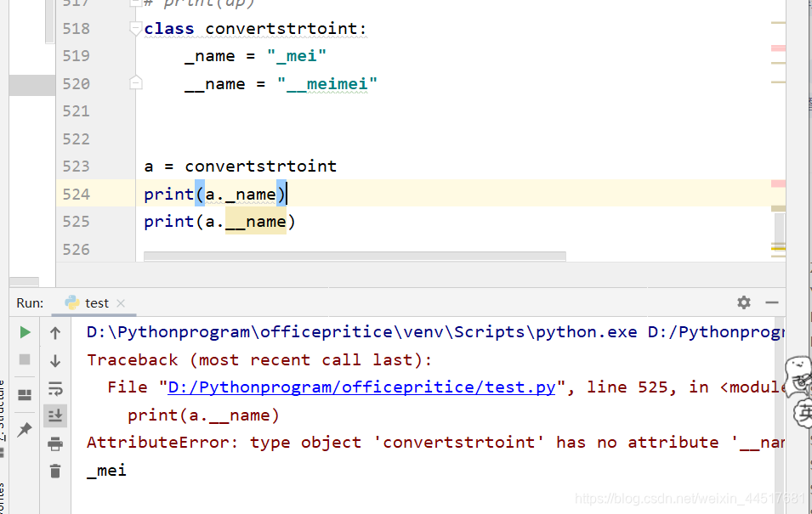Print the console output icon
This screenshot has width=812, height=514.
55,443
